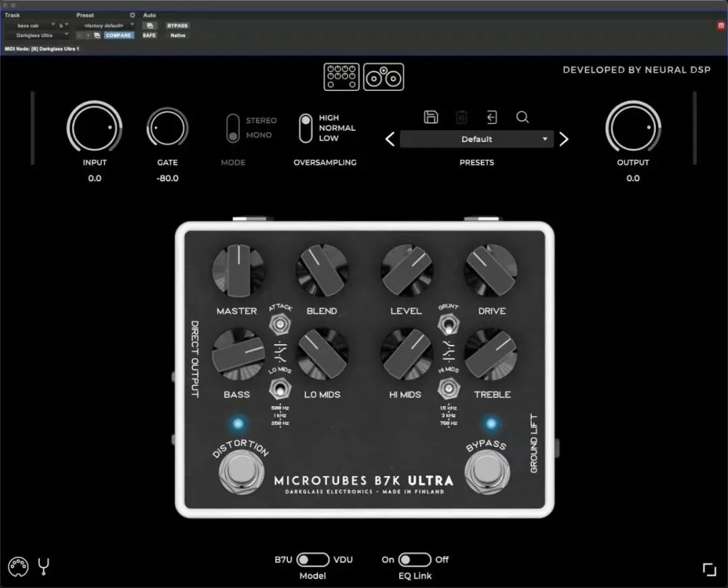
Task: Toggle the Oversampling switch
Action: click(305, 128)
